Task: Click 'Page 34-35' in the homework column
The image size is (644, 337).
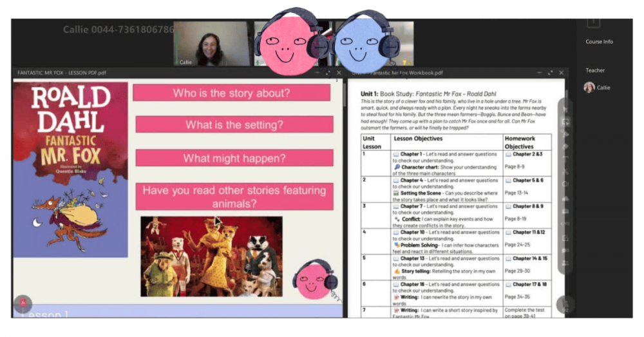Action: (517, 296)
